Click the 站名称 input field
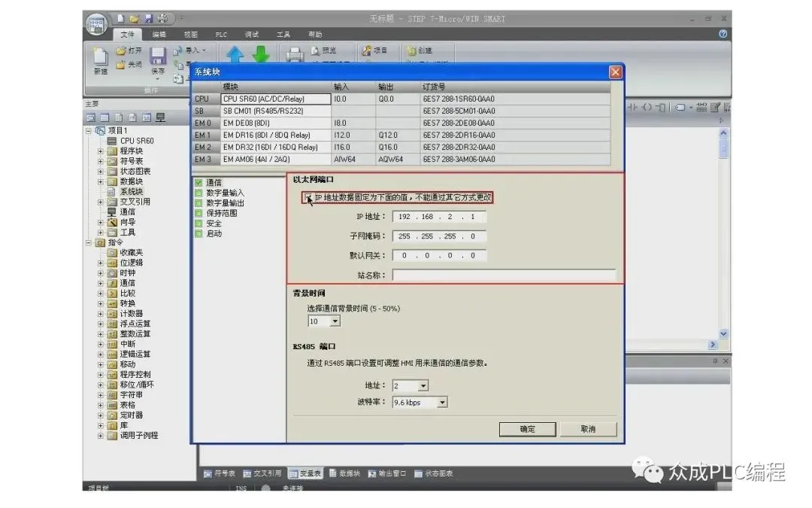The height and width of the screenshot is (508, 812). click(x=504, y=275)
